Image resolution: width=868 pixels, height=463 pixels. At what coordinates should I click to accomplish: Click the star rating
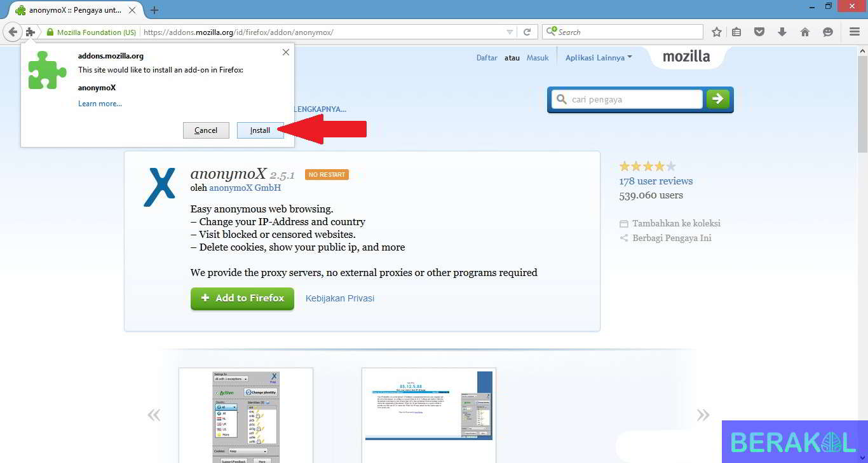click(648, 167)
